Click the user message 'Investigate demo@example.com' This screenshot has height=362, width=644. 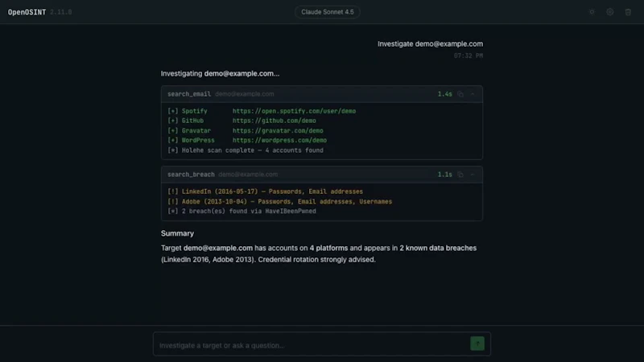[430, 44]
